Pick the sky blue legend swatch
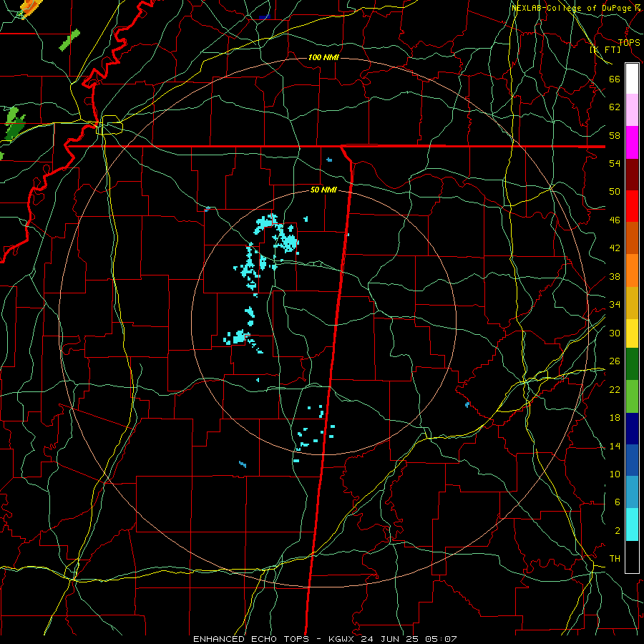Screen dimensions: 644x644 [x=632, y=492]
